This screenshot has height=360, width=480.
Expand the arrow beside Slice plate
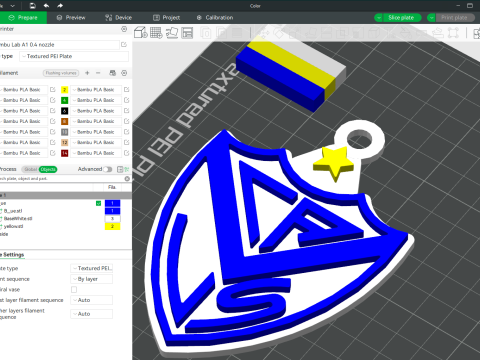point(378,18)
